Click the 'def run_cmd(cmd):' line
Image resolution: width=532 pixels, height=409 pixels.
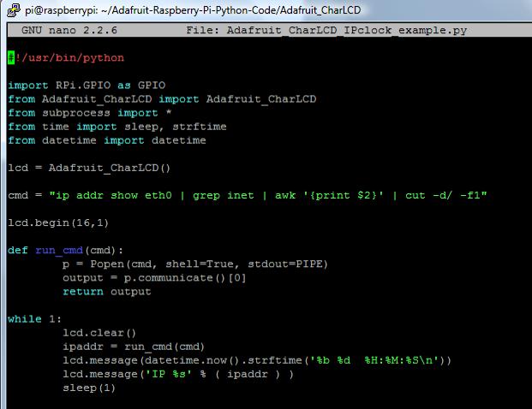(x=65, y=251)
